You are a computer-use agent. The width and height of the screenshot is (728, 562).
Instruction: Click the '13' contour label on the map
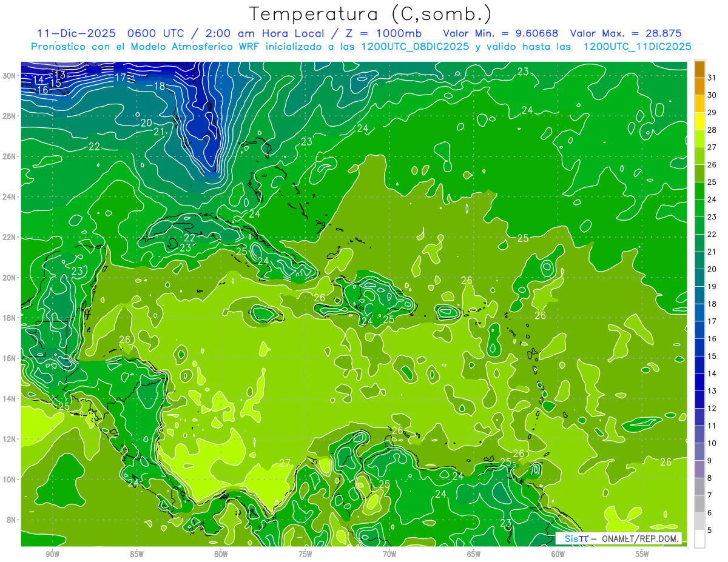point(59,74)
